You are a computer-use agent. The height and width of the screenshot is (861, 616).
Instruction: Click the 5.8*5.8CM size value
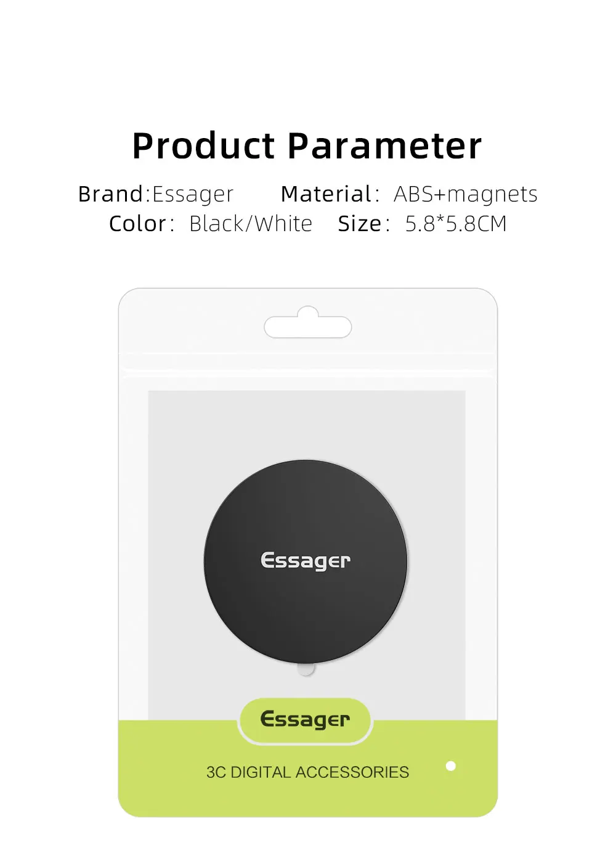point(456,223)
